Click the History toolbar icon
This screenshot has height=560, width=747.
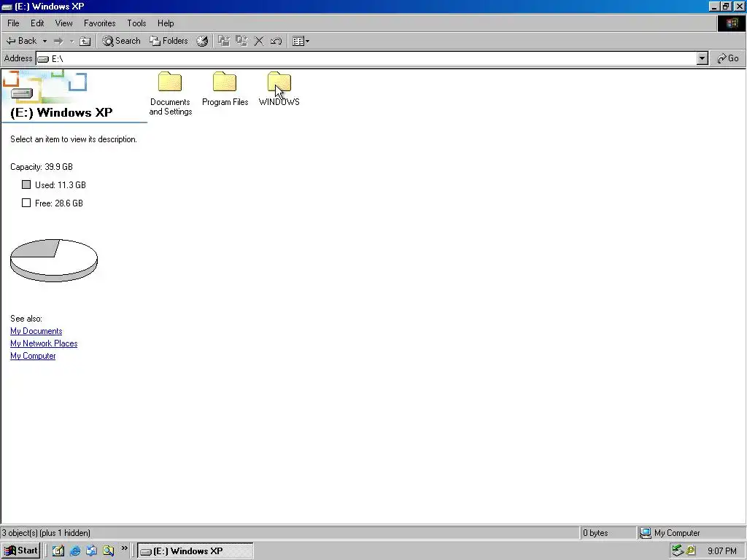[x=202, y=41]
